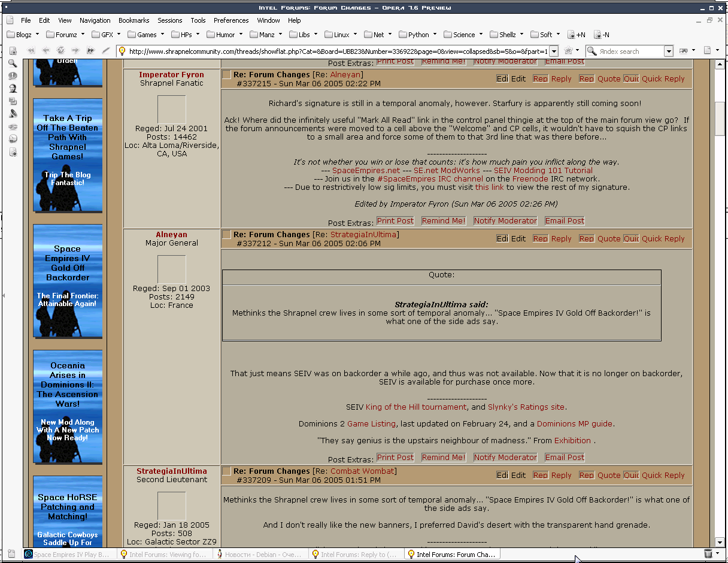The height and width of the screenshot is (563, 728).
Task: Tick the checkbox beside Imperator Fyron's post
Action: coord(226,75)
